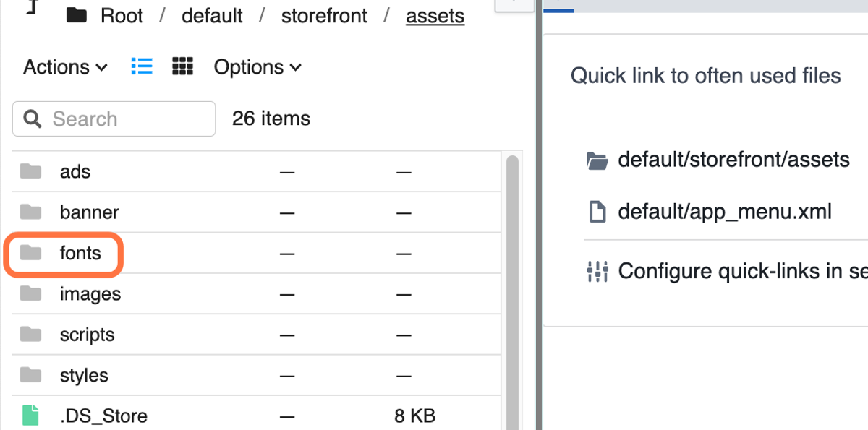Click the open folder icon beside default/storefront/assets

coord(597,160)
